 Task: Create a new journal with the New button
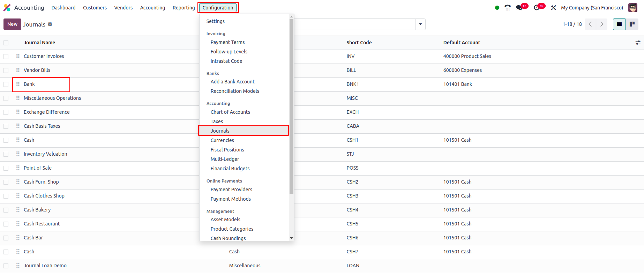click(12, 24)
